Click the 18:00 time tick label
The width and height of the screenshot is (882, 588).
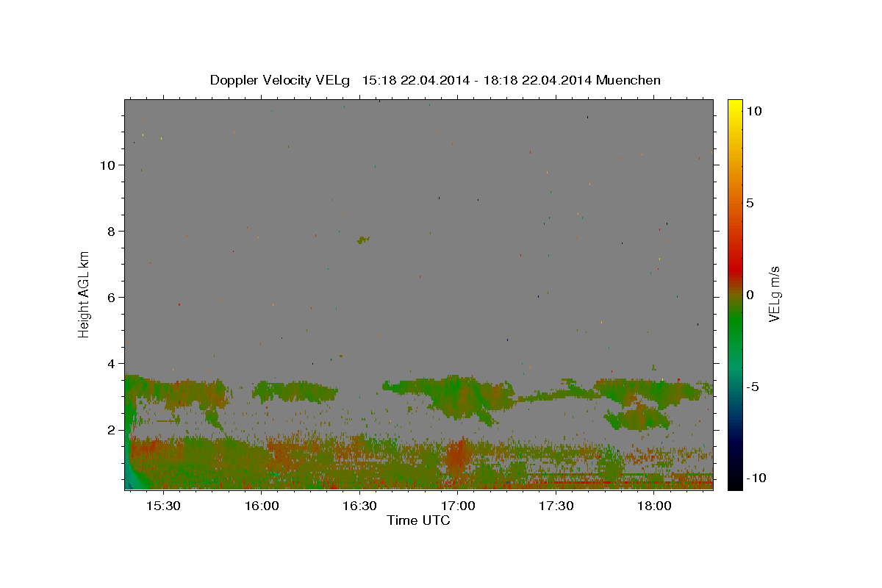(x=653, y=506)
